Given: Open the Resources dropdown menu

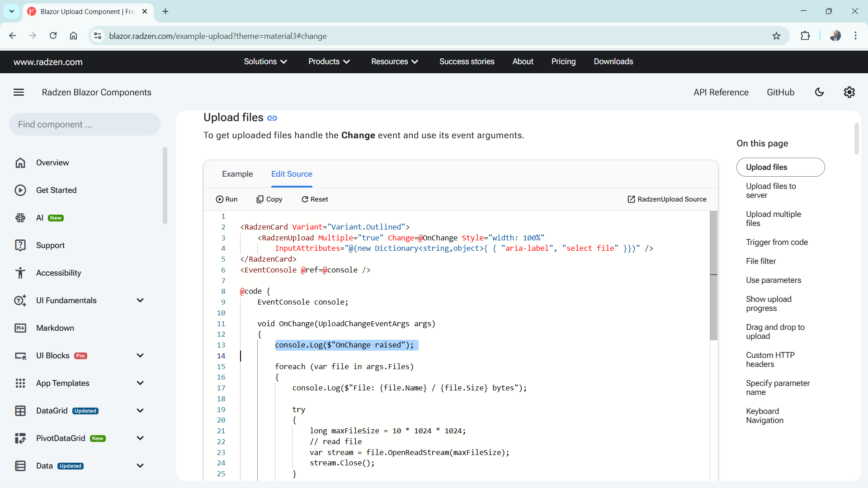Looking at the screenshot, I should [x=394, y=61].
